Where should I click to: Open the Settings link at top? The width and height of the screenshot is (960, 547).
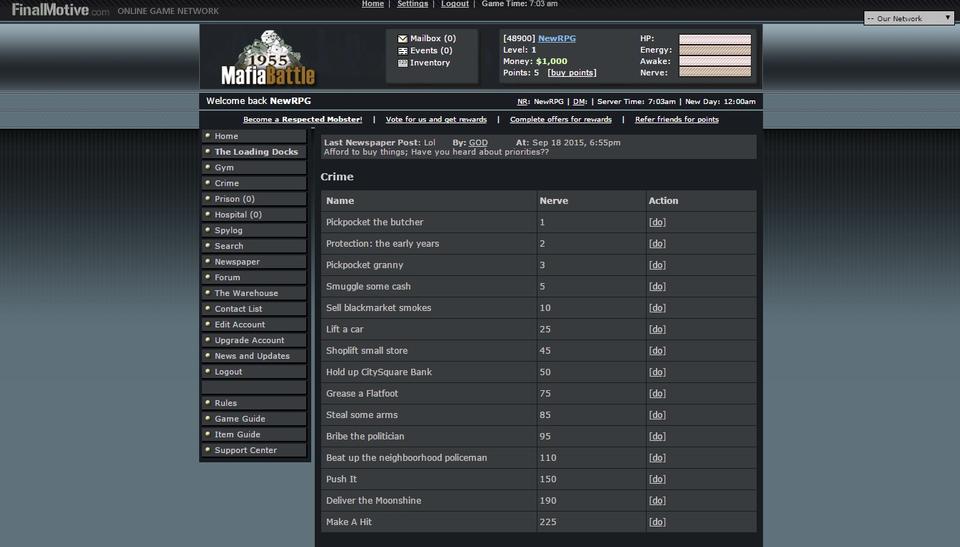point(412,4)
